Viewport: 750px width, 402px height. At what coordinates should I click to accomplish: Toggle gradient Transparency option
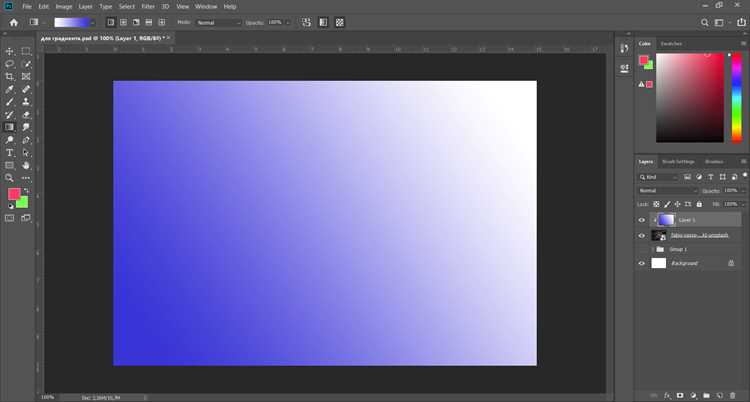tap(340, 22)
